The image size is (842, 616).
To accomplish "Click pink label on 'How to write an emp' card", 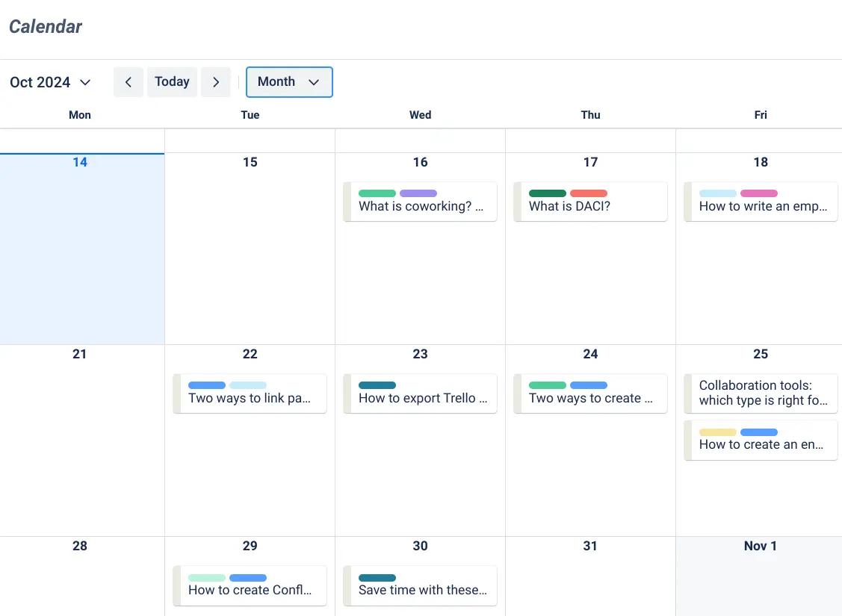I will (759, 193).
